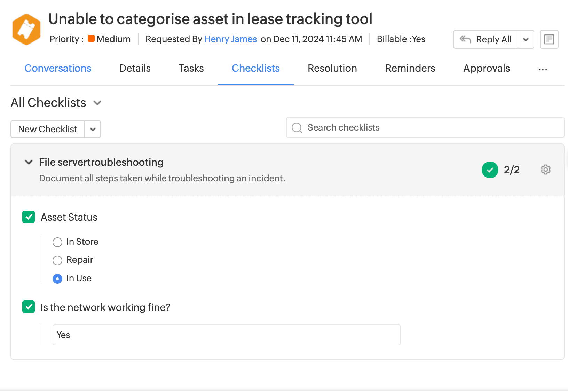Expand the Reply All dropdown arrow
This screenshot has height=392, width=568.
526,39
